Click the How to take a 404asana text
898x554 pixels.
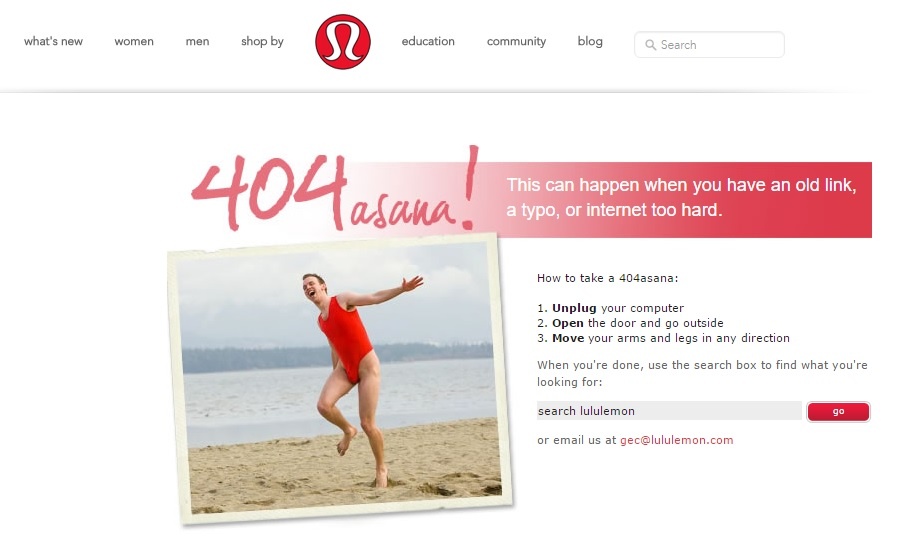click(607, 278)
